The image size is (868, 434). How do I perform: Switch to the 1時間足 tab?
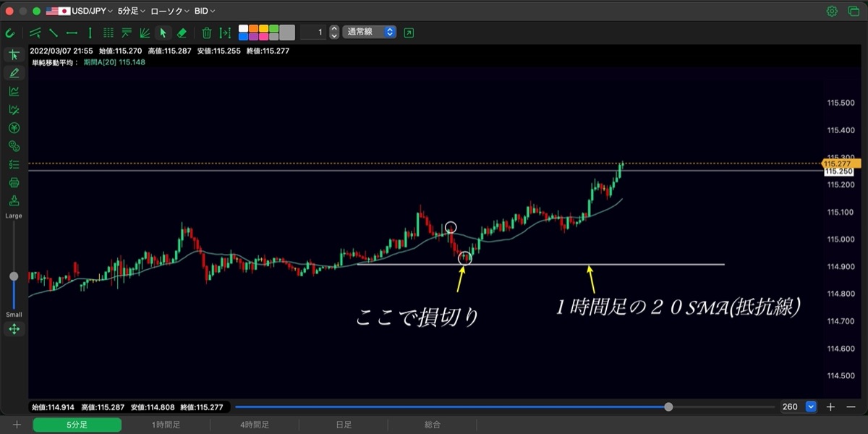pyautogui.click(x=166, y=425)
